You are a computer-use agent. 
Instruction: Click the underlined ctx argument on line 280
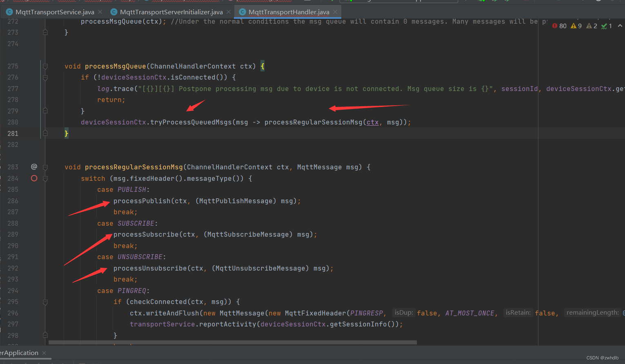373,122
